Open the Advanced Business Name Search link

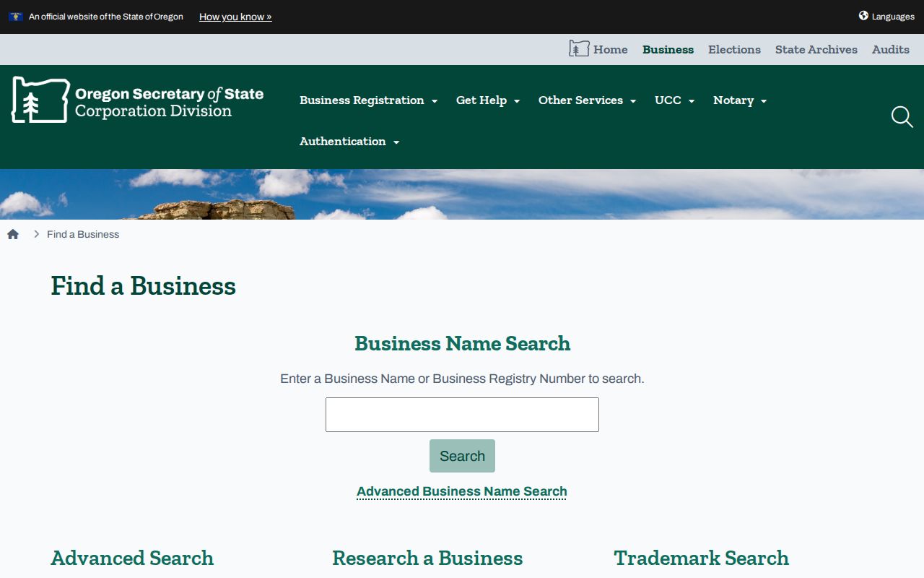coord(462,491)
